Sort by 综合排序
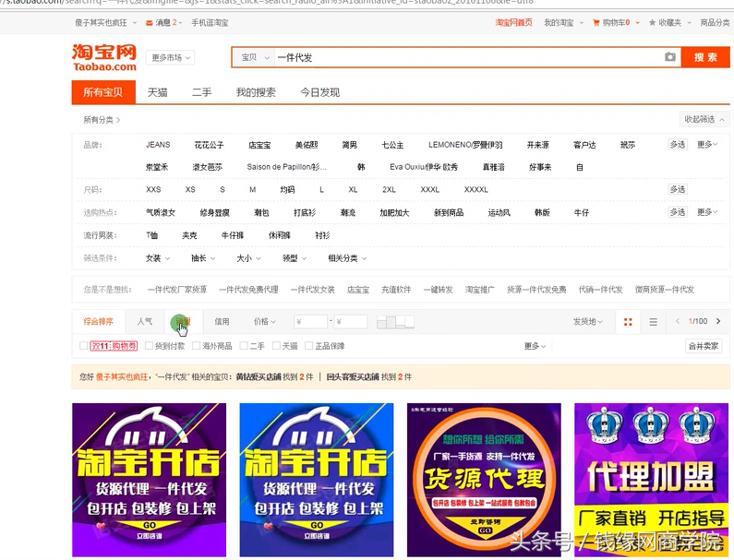The height and width of the screenshot is (560, 734). tap(98, 321)
